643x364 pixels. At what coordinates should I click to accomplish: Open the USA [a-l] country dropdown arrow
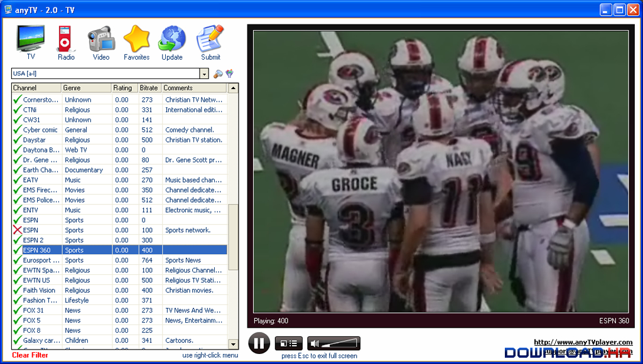(204, 74)
